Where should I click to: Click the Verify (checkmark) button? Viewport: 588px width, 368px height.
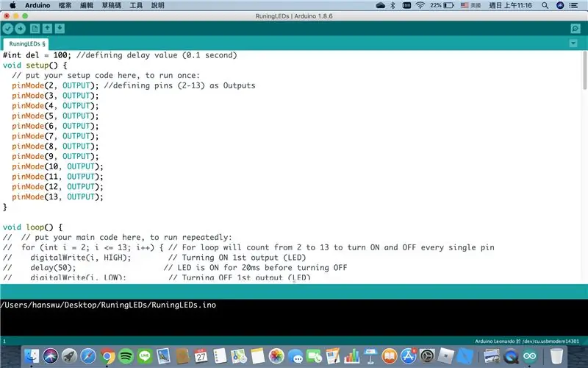tap(8, 29)
